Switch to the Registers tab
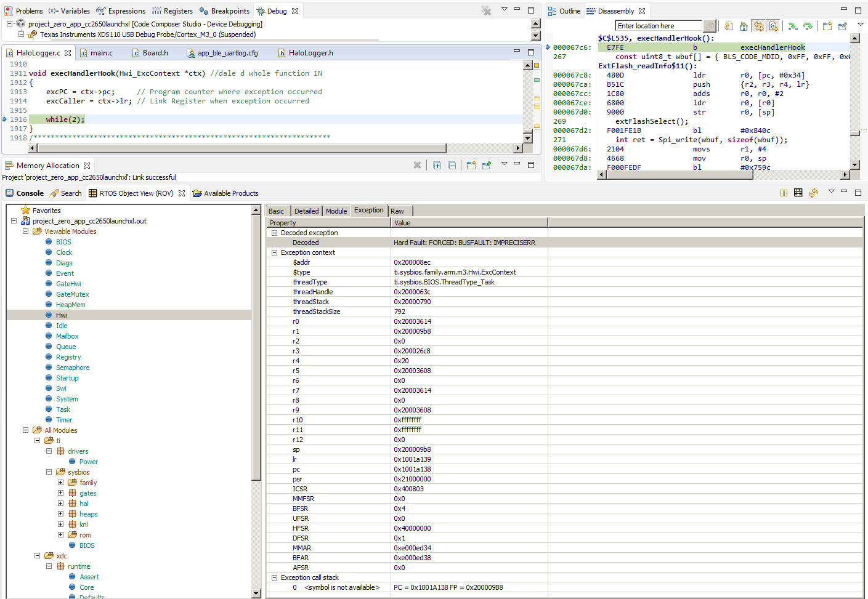 pyautogui.click(x=172, y=11)
